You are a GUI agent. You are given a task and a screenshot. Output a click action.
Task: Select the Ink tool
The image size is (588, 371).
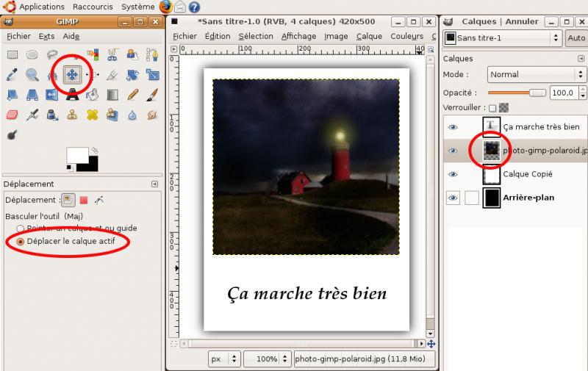52,115
